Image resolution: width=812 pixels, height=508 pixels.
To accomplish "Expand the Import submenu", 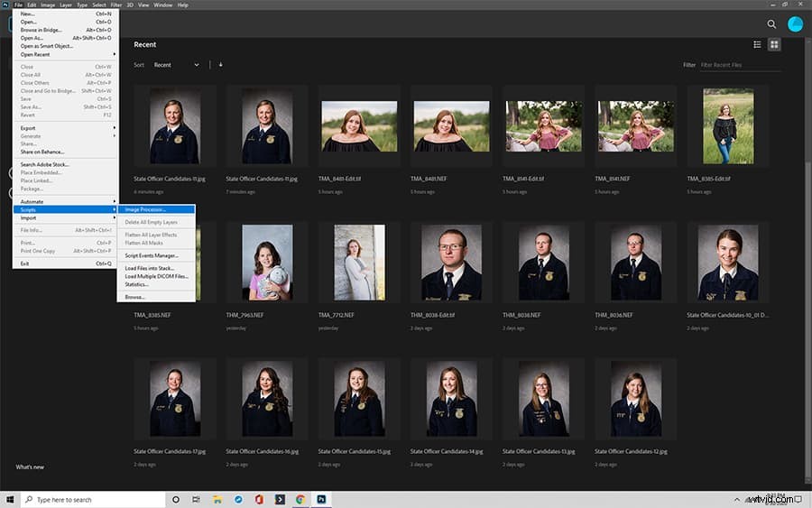I will 65,218.
